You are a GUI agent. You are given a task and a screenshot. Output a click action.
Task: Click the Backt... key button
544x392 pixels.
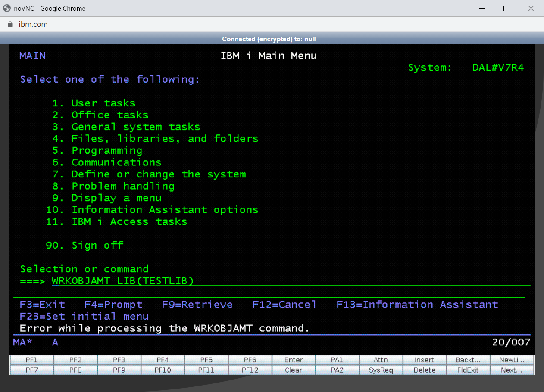(x=468, y=360)
